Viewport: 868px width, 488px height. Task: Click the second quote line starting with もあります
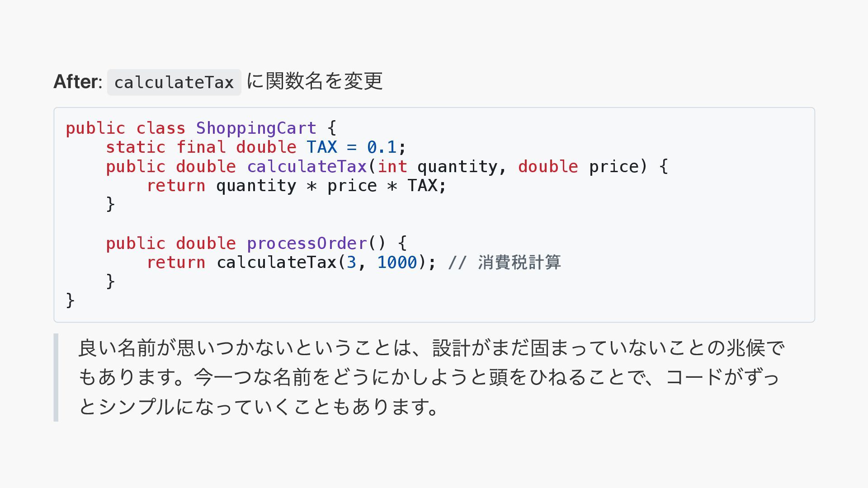[429, 377]
